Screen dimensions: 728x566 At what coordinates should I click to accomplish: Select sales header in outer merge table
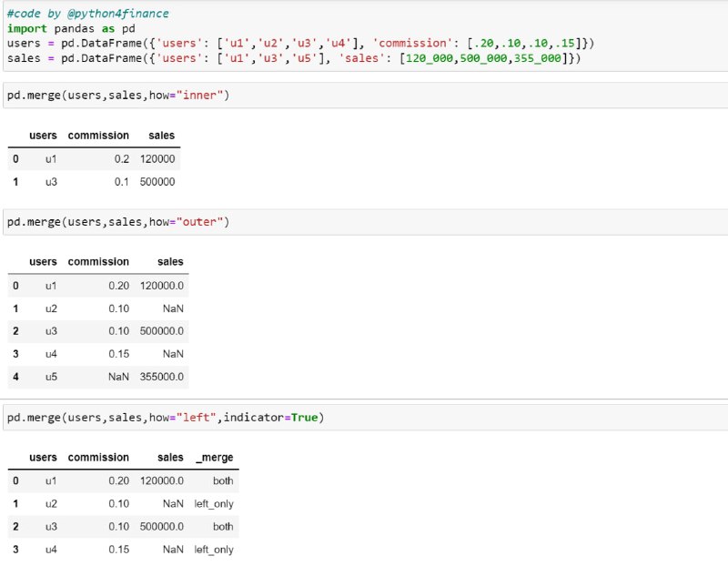[x=170, y=262]
